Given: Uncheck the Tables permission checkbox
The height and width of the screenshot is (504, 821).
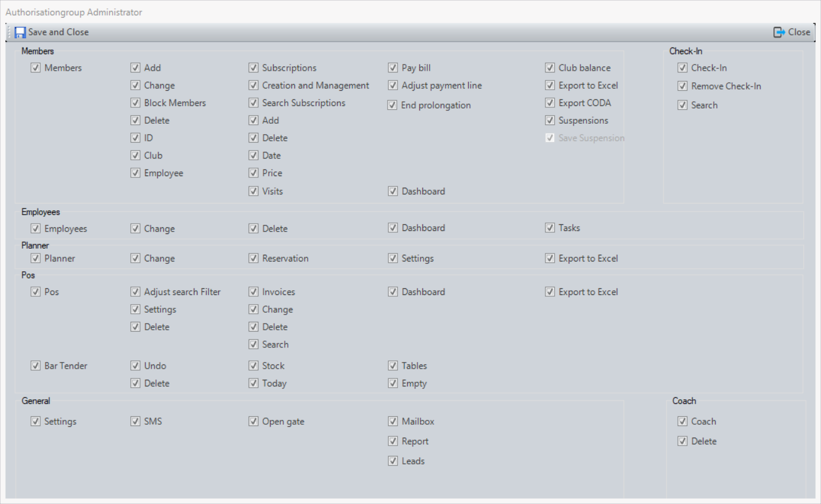Looking at the screenshot, I should pos(393,366).
